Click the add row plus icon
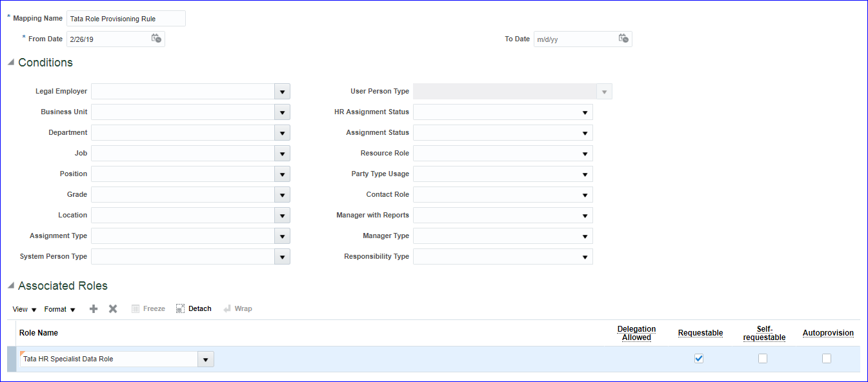Viewport: 868px width, 382px height. point(94,309)
